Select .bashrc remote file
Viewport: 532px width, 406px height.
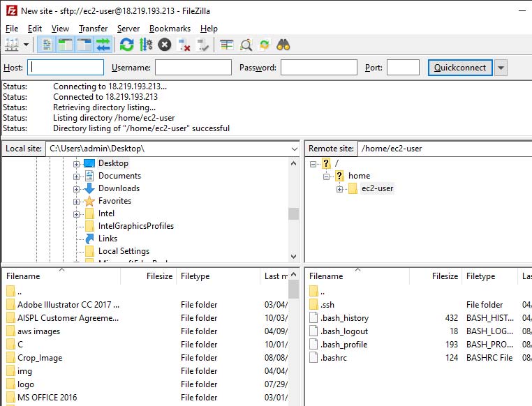point(334,358)
